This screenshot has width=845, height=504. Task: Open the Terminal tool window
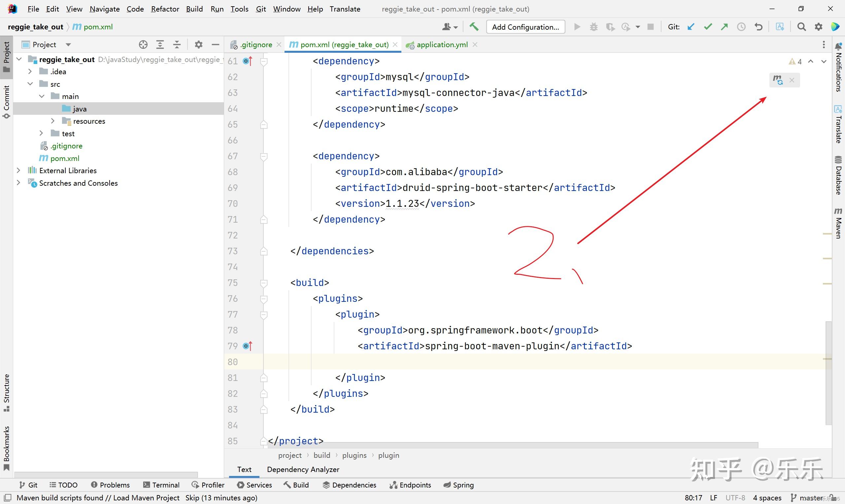161,485
